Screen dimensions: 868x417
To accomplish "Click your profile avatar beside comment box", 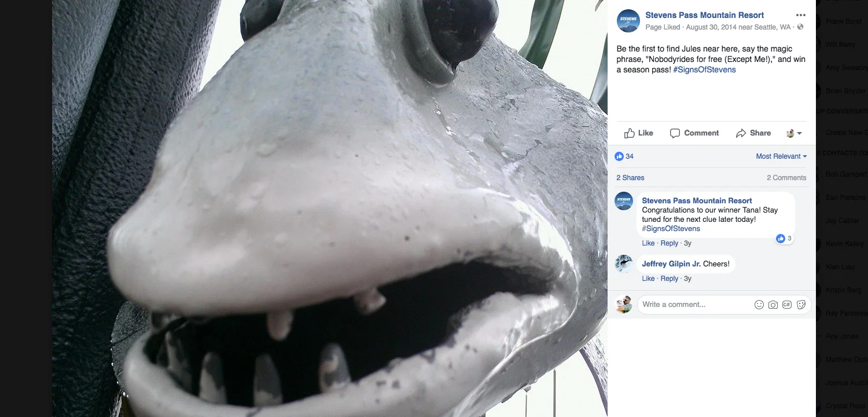I will tap(624, 304).
